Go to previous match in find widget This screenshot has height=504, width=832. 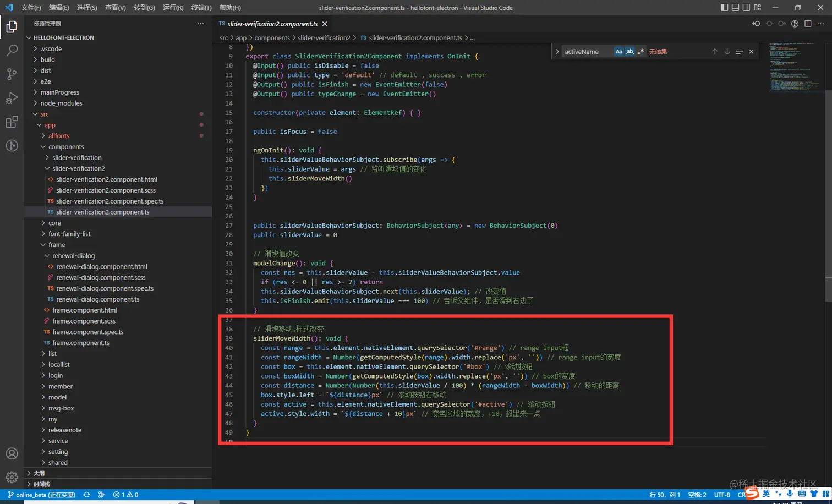[x=715, y=52]
